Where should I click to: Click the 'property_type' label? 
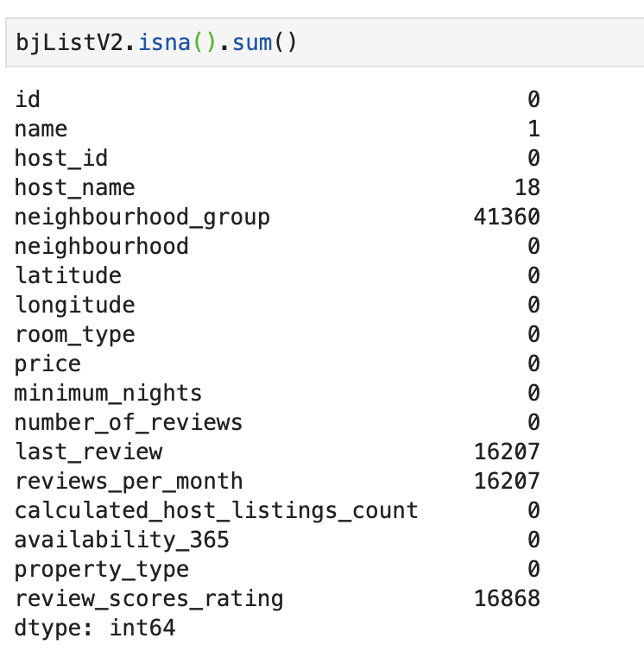point(102,570)
